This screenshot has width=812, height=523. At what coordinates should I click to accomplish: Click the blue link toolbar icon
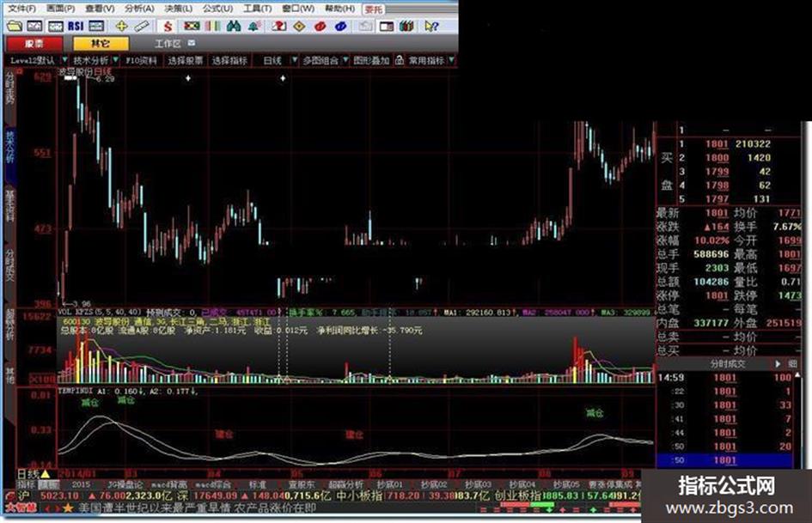pos(341,26)
